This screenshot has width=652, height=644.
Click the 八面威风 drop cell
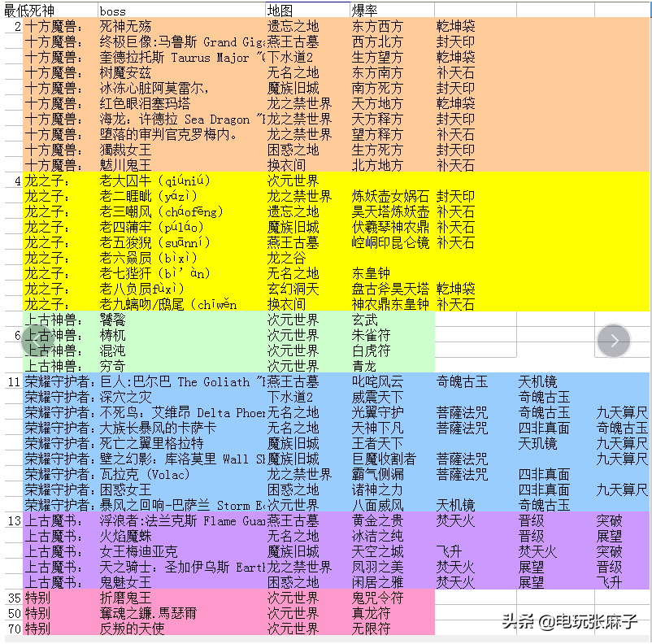point(377,505)
